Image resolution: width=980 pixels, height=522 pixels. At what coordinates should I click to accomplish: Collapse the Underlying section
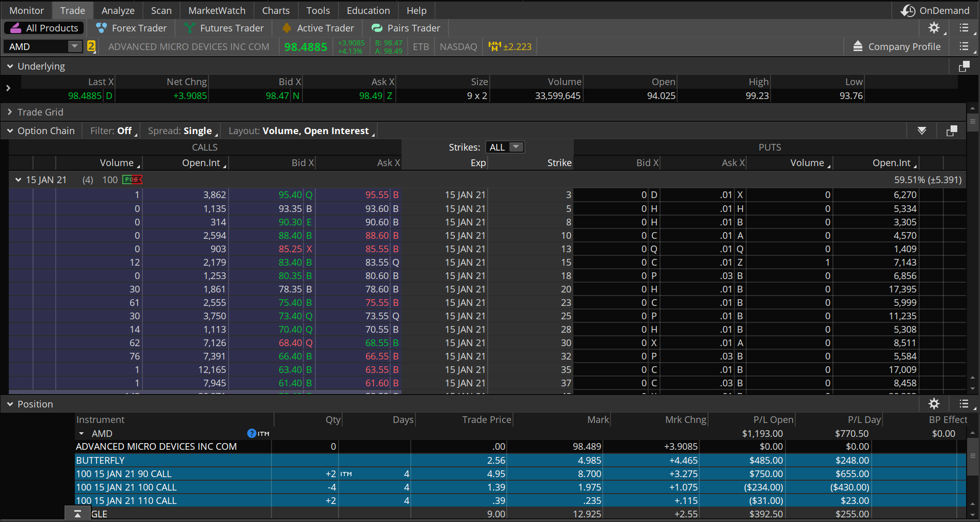[10, 66]
